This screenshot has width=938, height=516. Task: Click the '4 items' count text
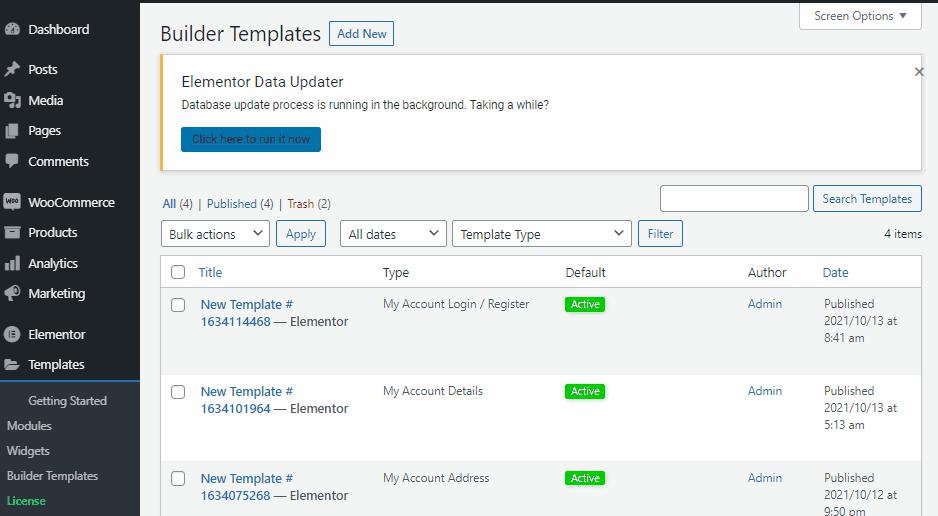coord(903,234)
